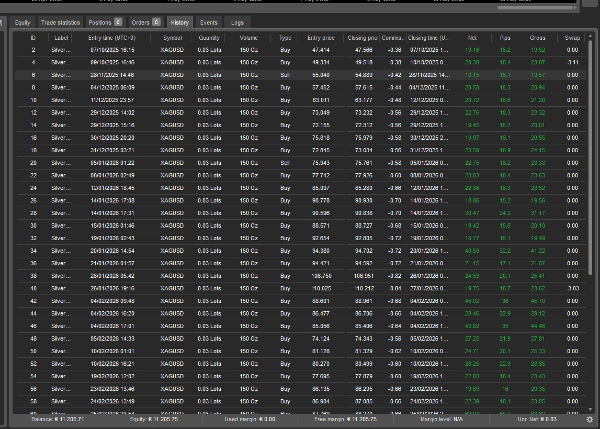The height and width of the screenshot is (429, 600).
Task: Select entry time 20/01/2026 14:54 cell
Action: tap(112, 251)
